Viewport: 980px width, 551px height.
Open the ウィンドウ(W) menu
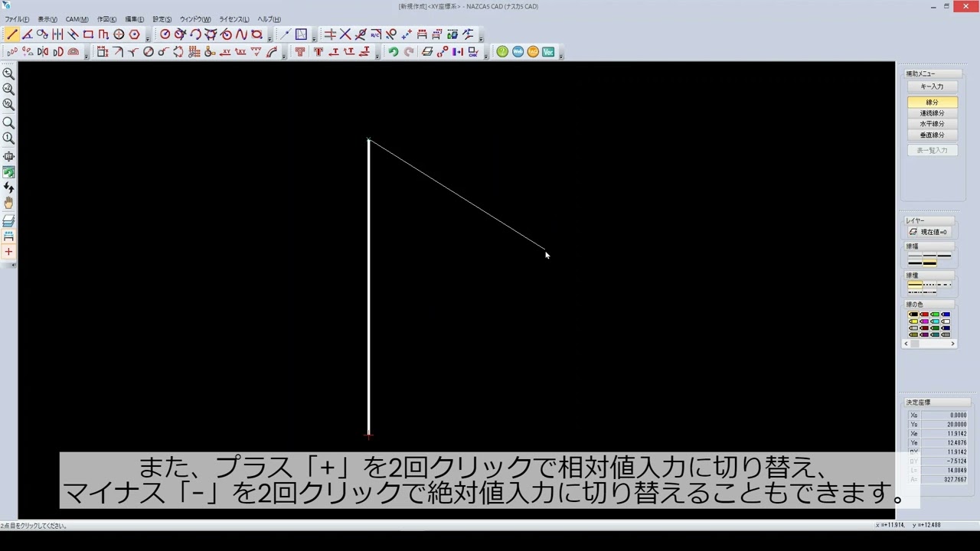click(195, 19)
